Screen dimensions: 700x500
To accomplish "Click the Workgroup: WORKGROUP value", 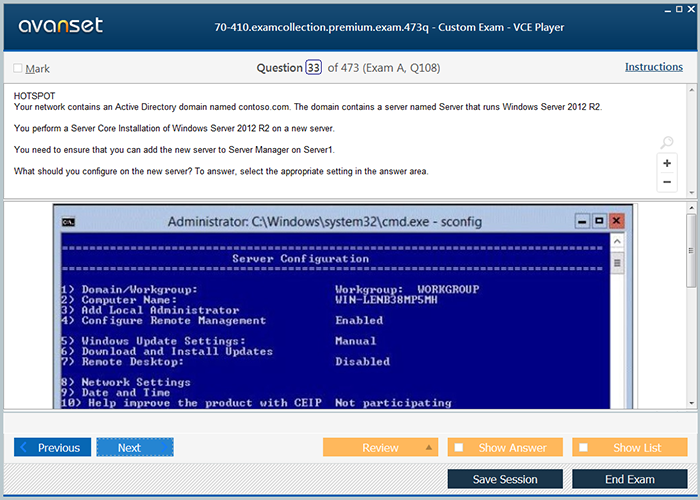I will point(407,290).
